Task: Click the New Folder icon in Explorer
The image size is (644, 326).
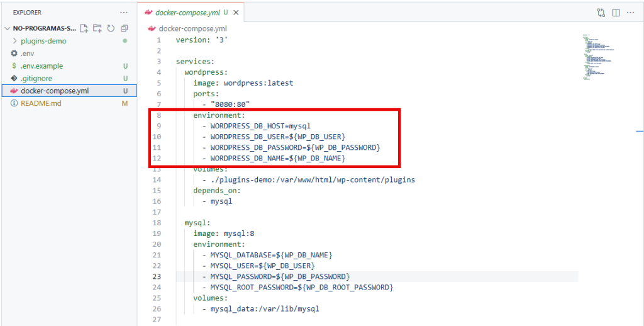Action: (97, 28)
